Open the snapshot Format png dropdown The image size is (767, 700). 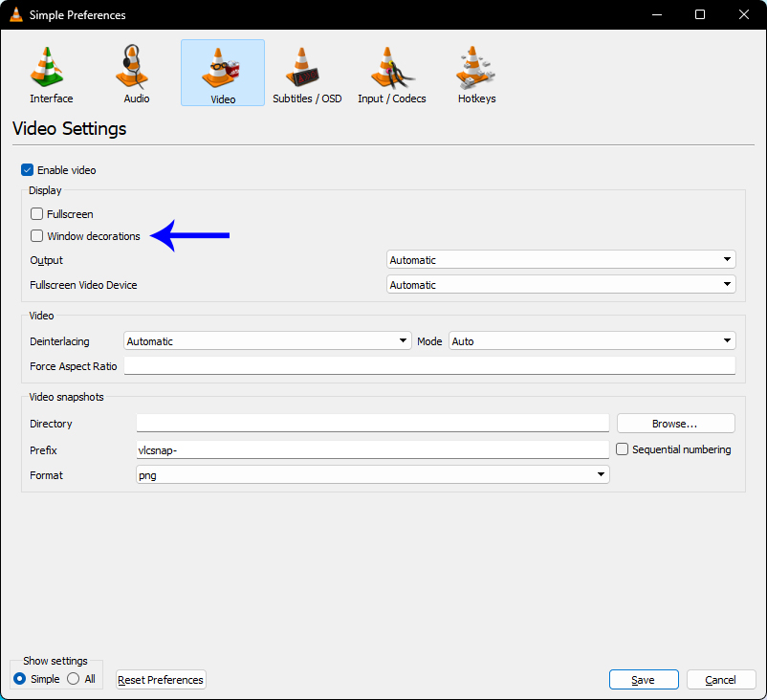tap(372, 475)
